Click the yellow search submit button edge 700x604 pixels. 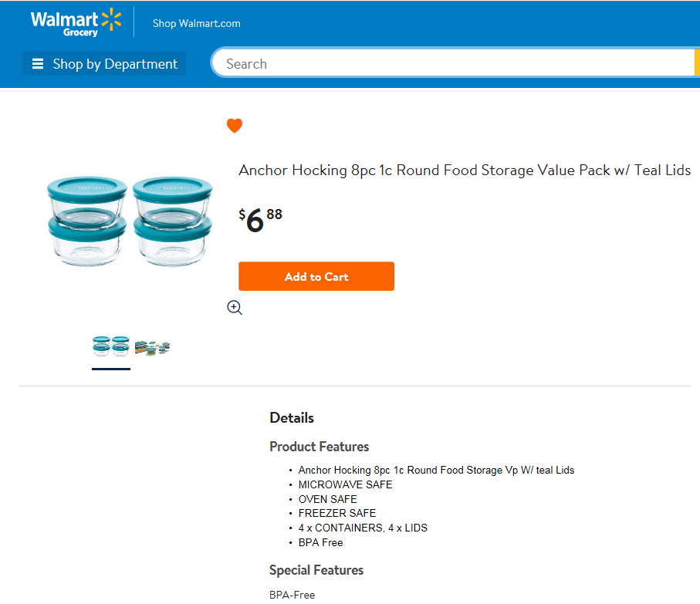[697, 63]
